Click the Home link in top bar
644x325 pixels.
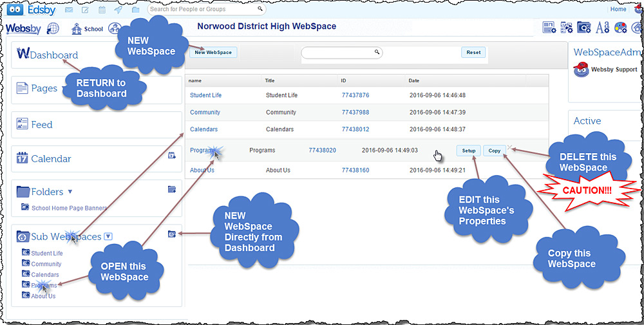618,9
